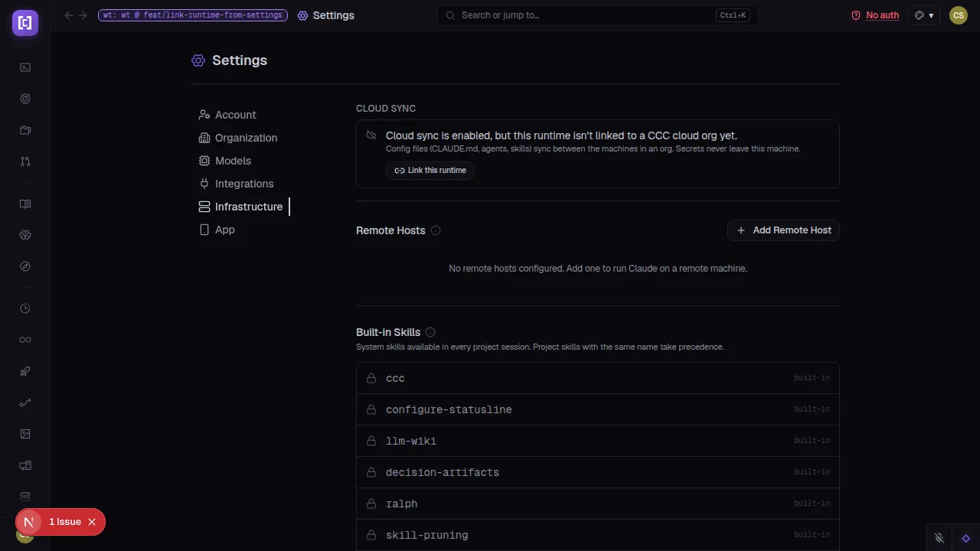The height and width of the screenshot is (551, 980).
Task: Click the worktree branch badge
Action: (193, 15)
